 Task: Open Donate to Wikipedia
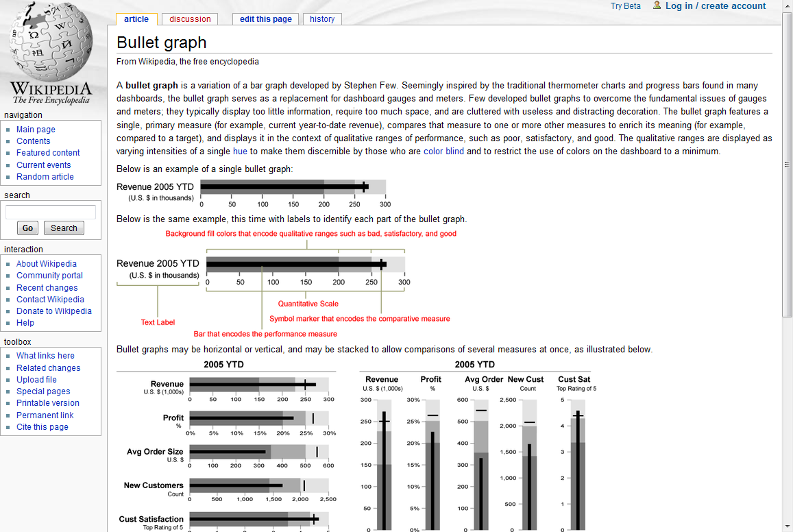54,311
